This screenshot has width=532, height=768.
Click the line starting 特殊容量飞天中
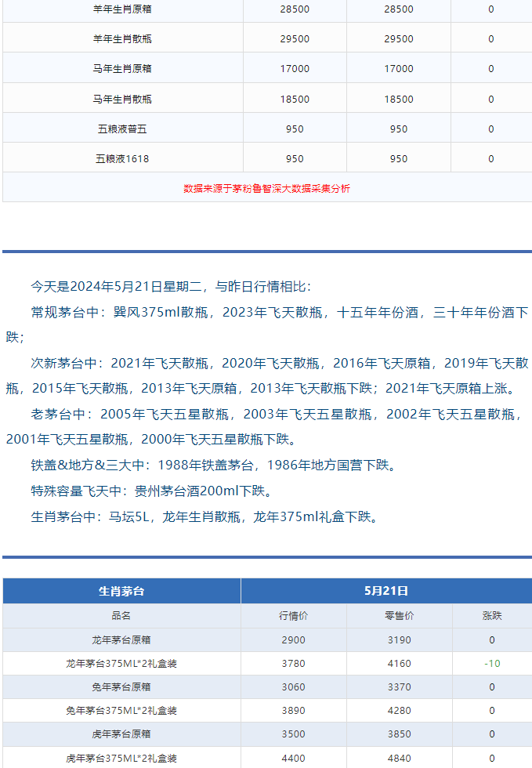point(153,491)
